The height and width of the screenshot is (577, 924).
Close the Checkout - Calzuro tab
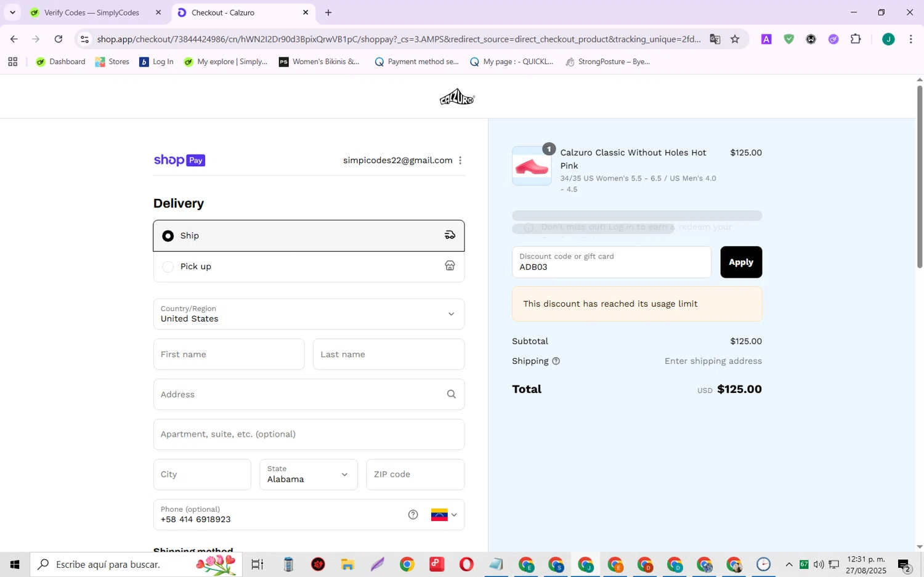[306, 12]
